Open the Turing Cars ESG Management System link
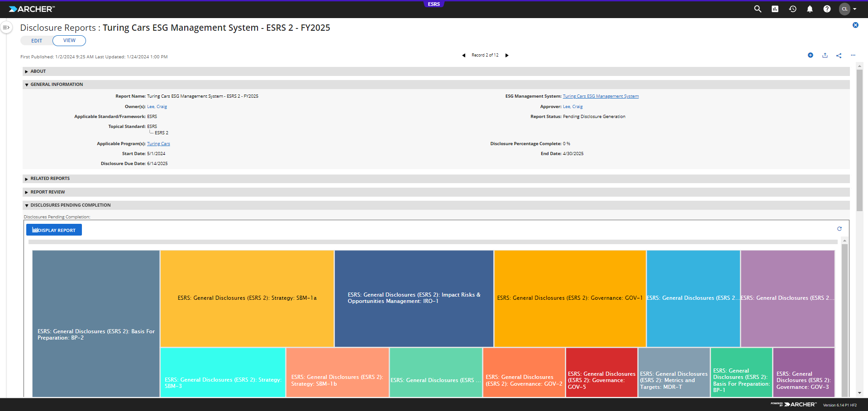Screen dimensions: 868x411 (601, 96)
